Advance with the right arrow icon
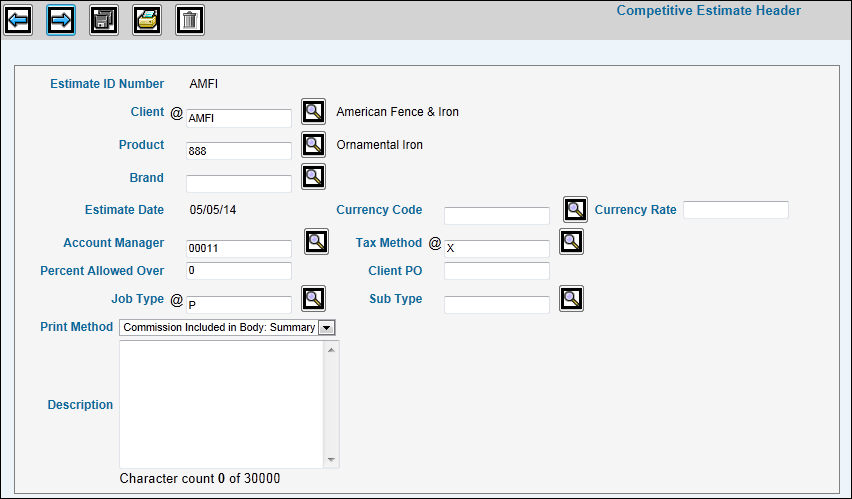The height and width of the screenshot is (499, 852). [61, 21]
